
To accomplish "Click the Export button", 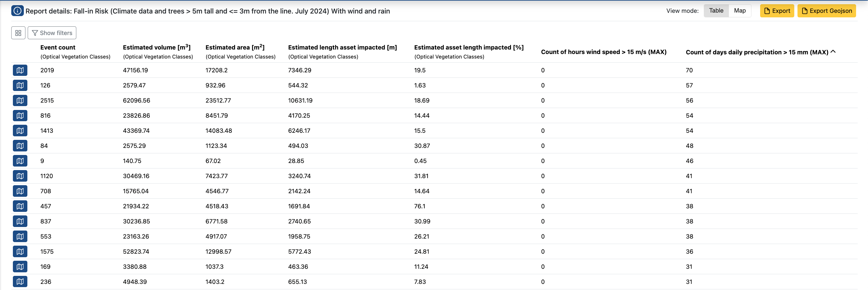I will (x=777, y=11).
